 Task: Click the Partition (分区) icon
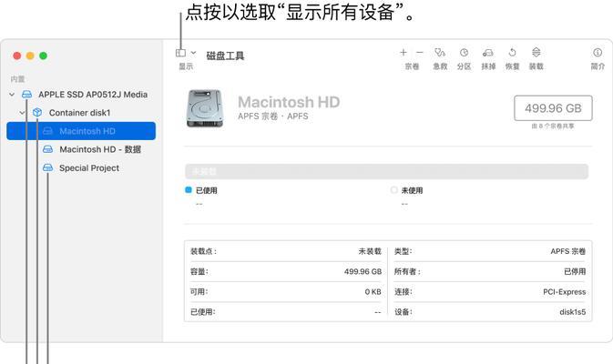[x=464, y=53]
